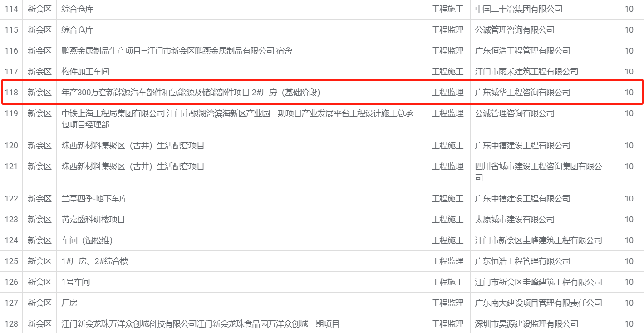
Task: Click the 构件加工车间二 project name
Action: tap(89, 72)
